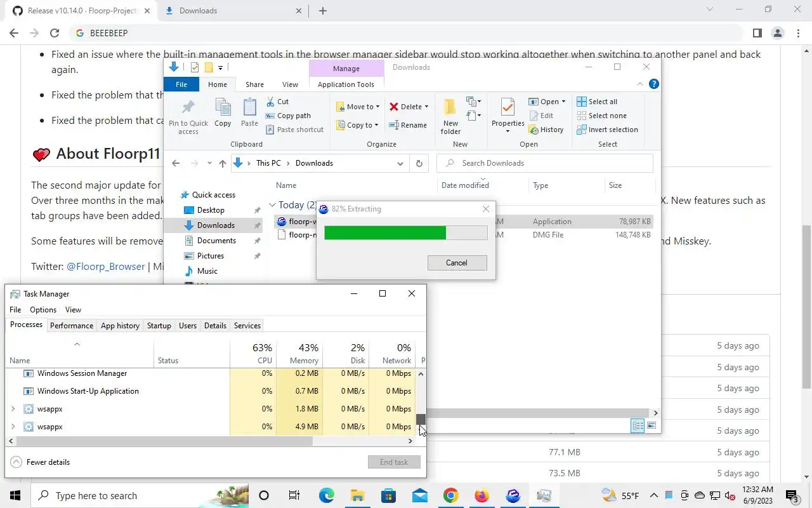Click History in the Open group

pos(546,130)
